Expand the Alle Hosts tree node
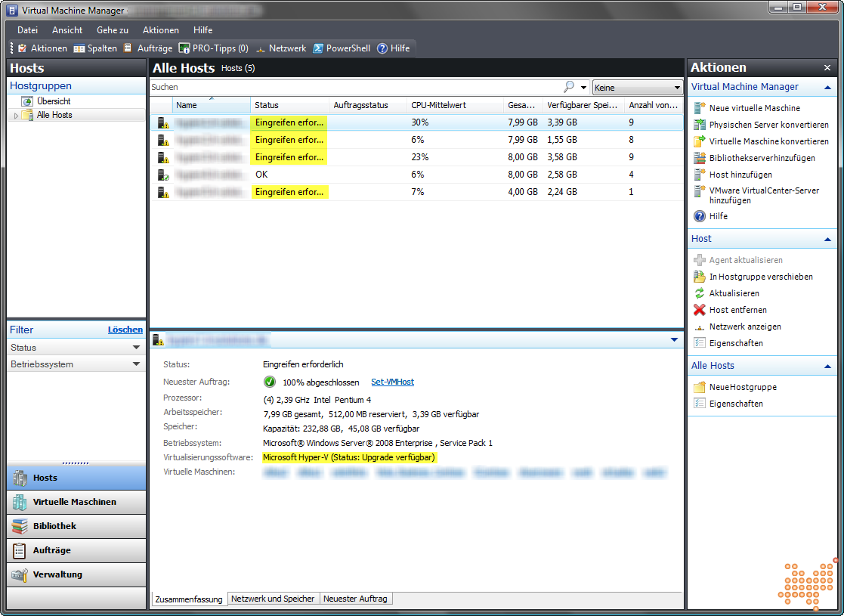Image resolution: width=844 pixels, height=616 pixels. click(16, 115)
